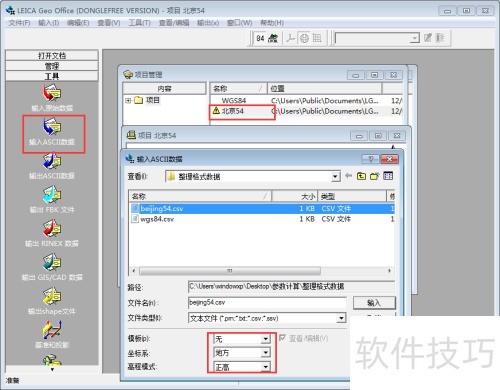Screen dimensions: 500x390
Task: Click the horizontal scrollbar in file list
Action: [230, 271]
